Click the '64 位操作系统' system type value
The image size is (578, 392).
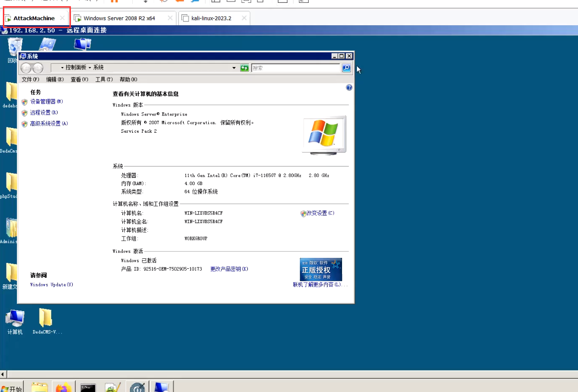click(x=201, y=192)
